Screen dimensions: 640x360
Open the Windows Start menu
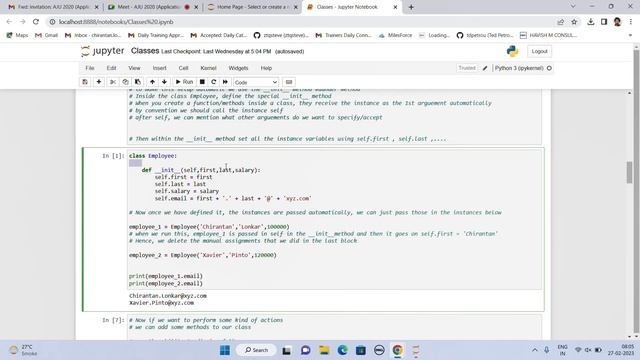224,350
